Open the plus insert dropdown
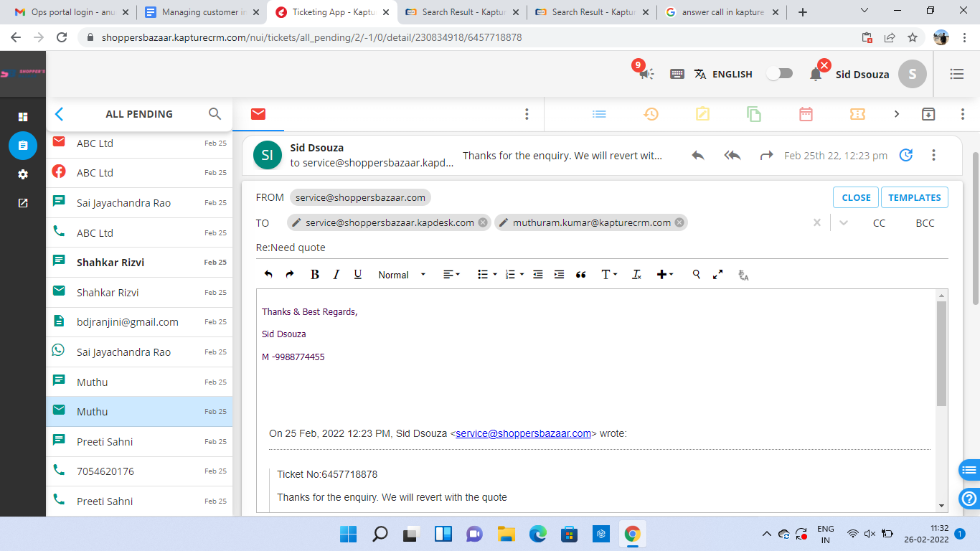The width and height of the screenshot is (980, 551). 665,274
